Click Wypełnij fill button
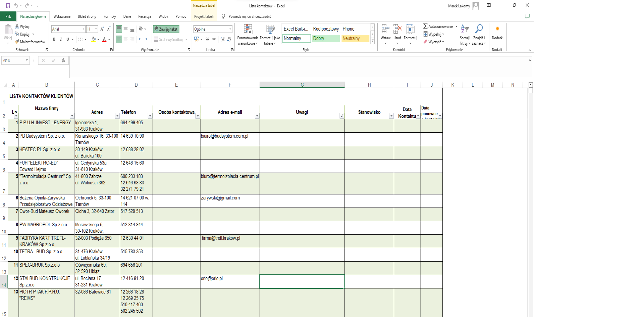 434,34
